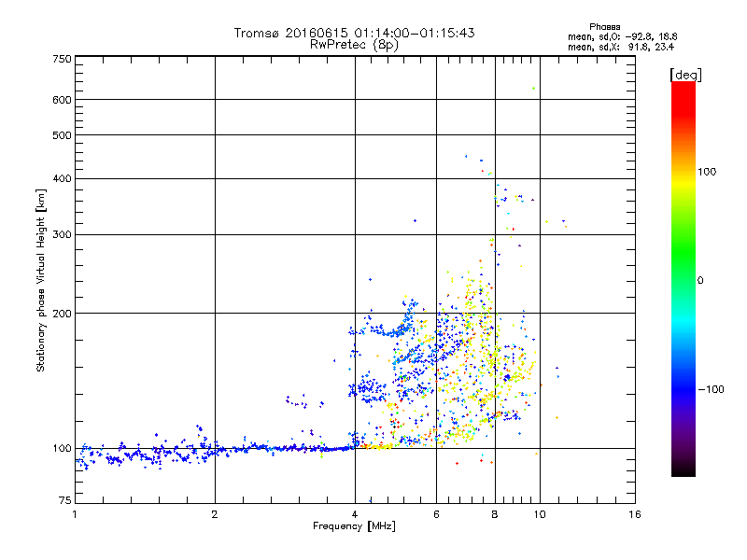Click the subtitle 'RwPretec (8p)'
Image resolution: width=747 pixels, height=560 pixels.
(x=354, y=45)
